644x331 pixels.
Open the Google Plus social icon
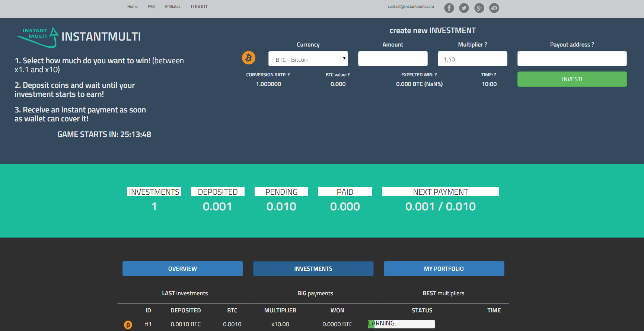point(479,8)
